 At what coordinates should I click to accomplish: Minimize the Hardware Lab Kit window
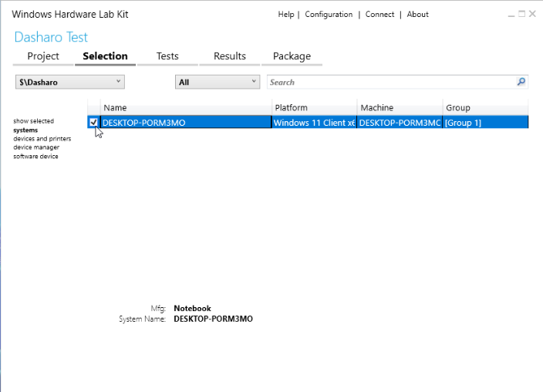[511, 14]
